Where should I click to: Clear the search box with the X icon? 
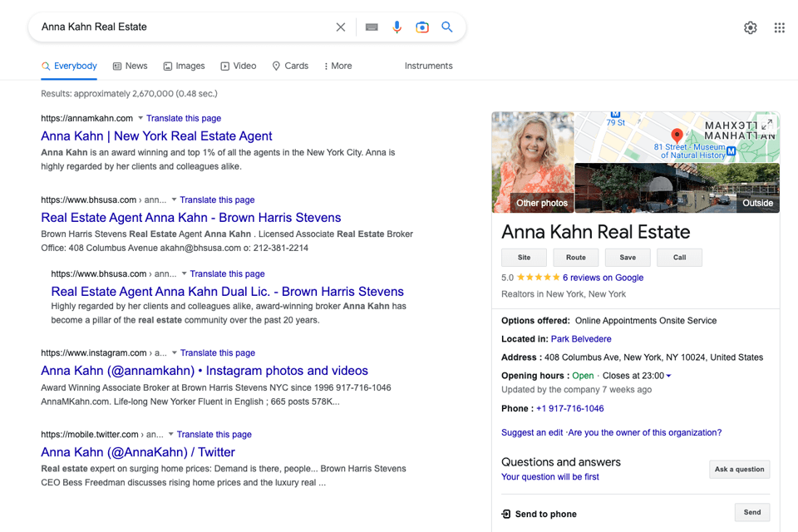(x=341, y=27)
